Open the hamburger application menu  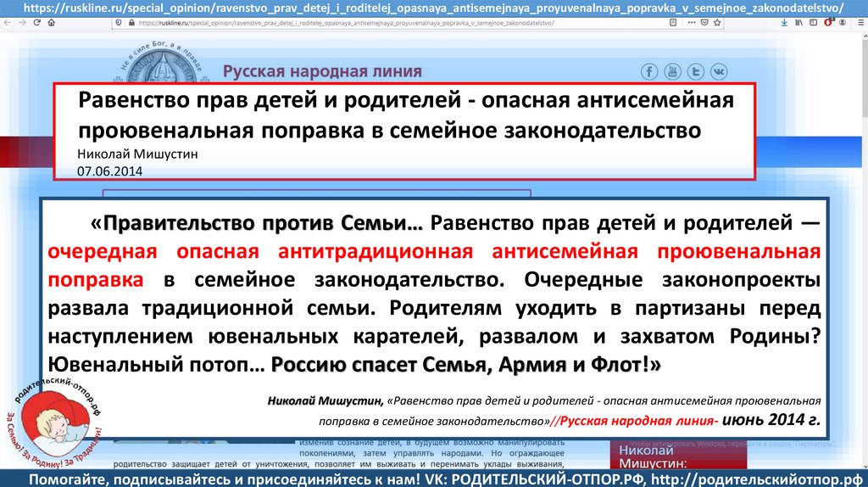[860, 23]
